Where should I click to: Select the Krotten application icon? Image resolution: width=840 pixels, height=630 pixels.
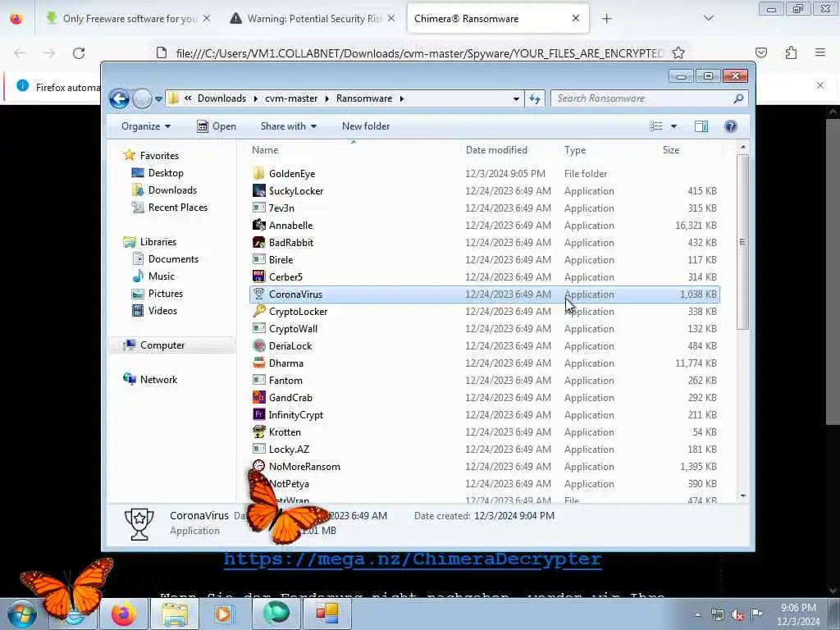tap(258, 431)
